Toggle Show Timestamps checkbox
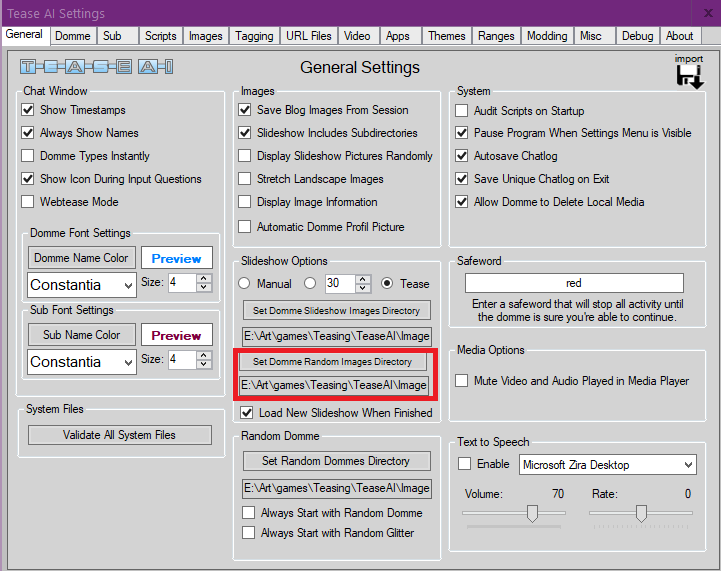 (x=28, y=109)
